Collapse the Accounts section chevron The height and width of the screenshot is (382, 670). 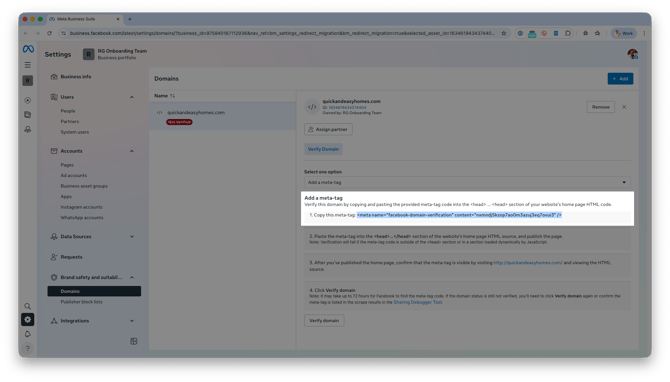(132, 151)
